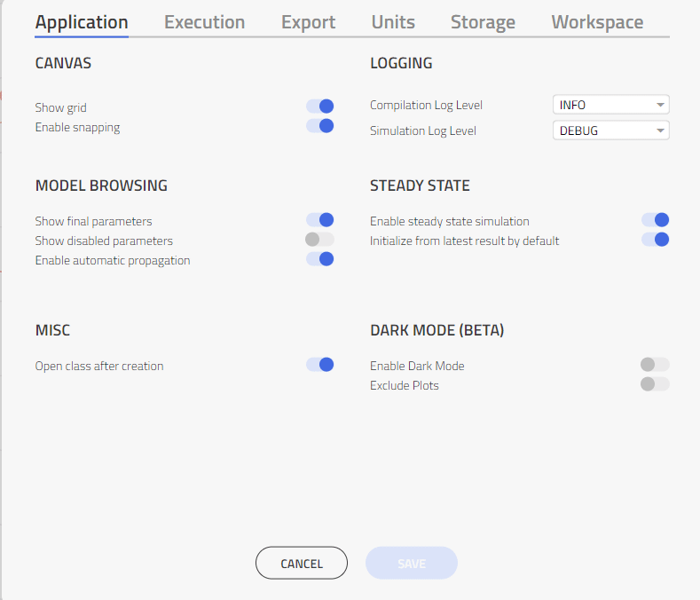Click the DARK MODE (BETA) heading
Screen dimensions: 700x600
point(437,330)
